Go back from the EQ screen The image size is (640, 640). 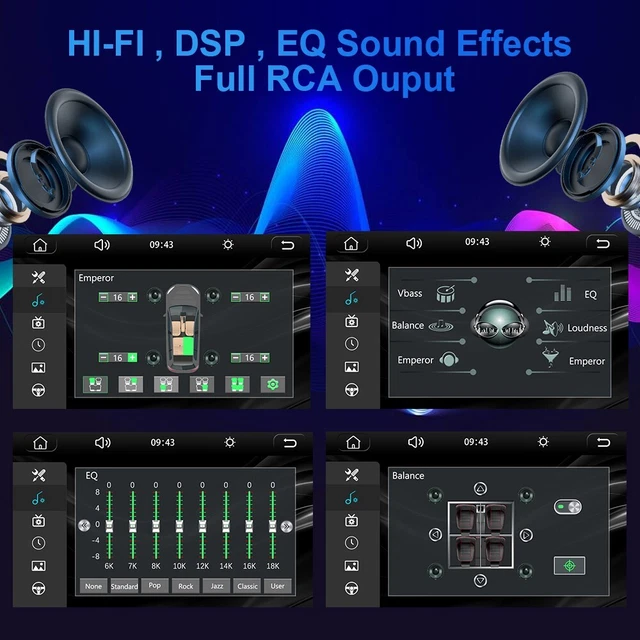[x=290, y=443]
